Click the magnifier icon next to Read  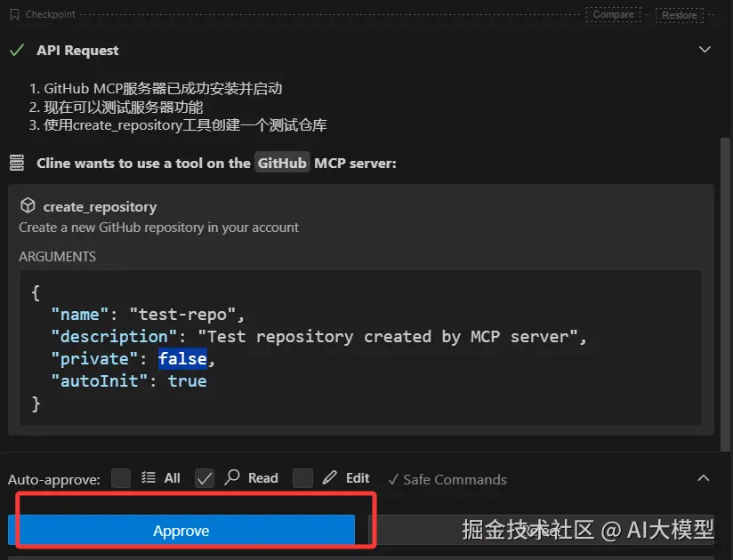232,476
